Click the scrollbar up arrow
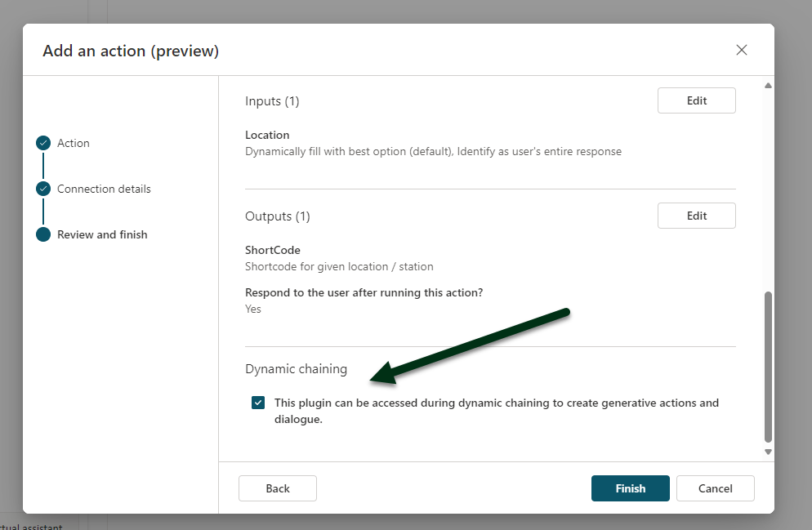 [768, 86]
